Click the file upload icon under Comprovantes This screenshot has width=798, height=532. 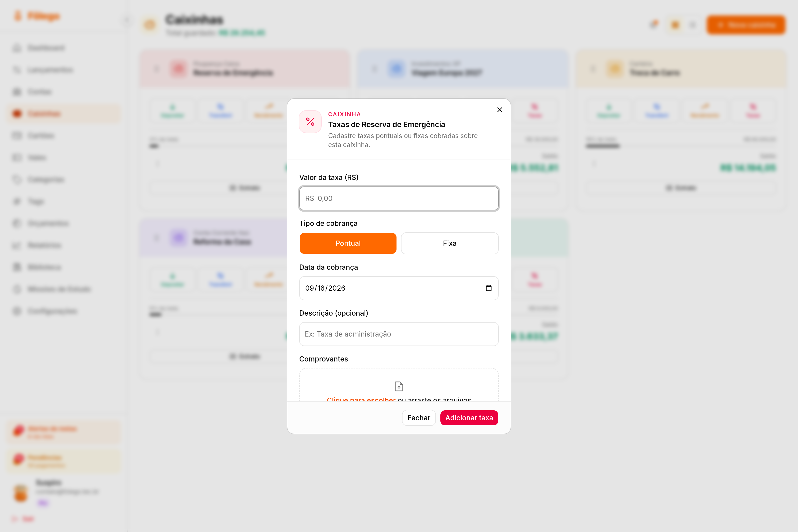399,386
